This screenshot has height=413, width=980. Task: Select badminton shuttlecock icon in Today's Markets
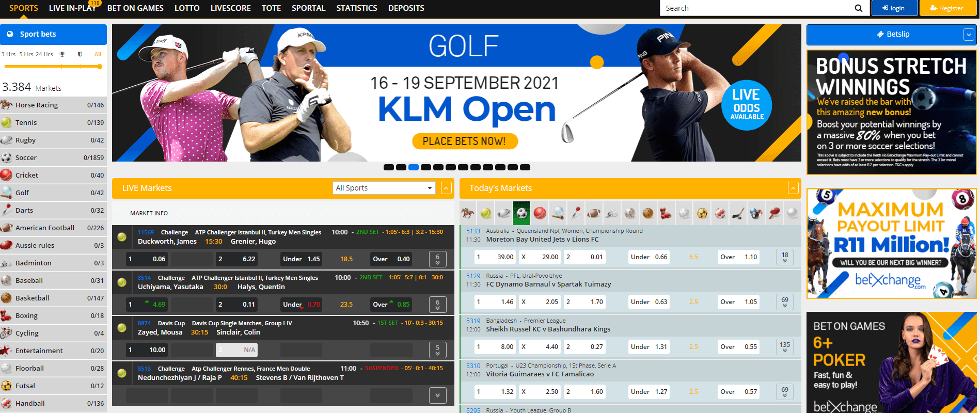(x=612, y=213)
